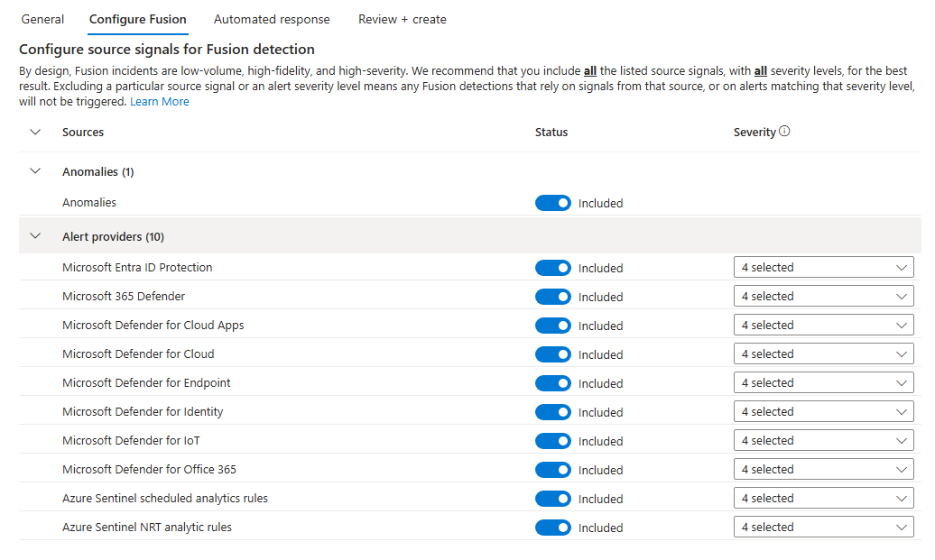The height and width of the screenshot is (560, 935).
Task: Collapse the Anomalies (1) group
Action: [35, 171]
